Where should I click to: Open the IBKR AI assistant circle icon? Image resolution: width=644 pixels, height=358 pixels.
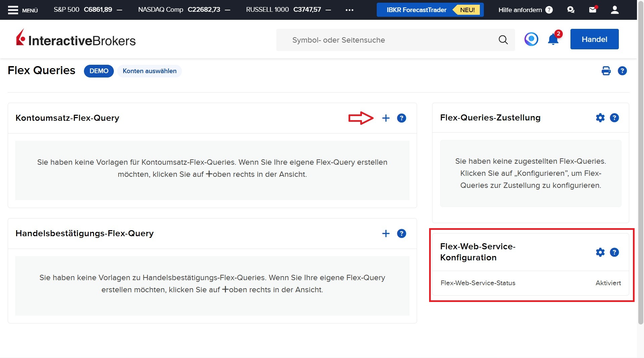click(531, 39)
